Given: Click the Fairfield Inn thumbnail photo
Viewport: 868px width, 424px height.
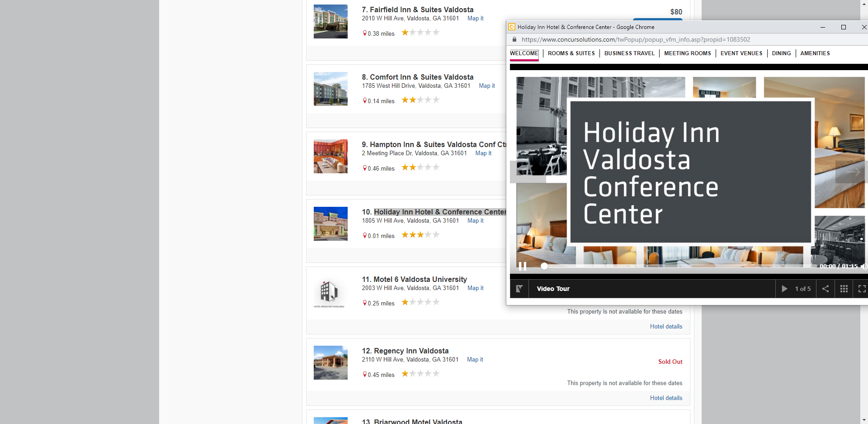Looking at the screenshot, I should pos(331,21).
